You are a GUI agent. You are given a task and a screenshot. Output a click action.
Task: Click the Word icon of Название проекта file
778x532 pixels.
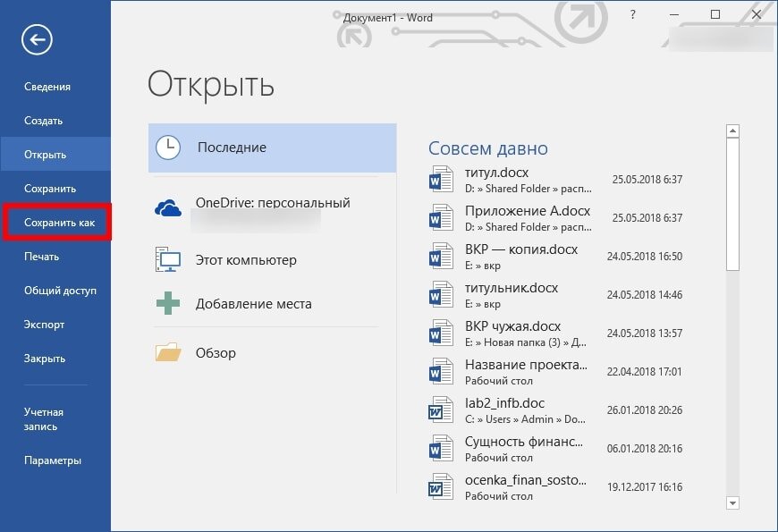click(x=441, y=371)
